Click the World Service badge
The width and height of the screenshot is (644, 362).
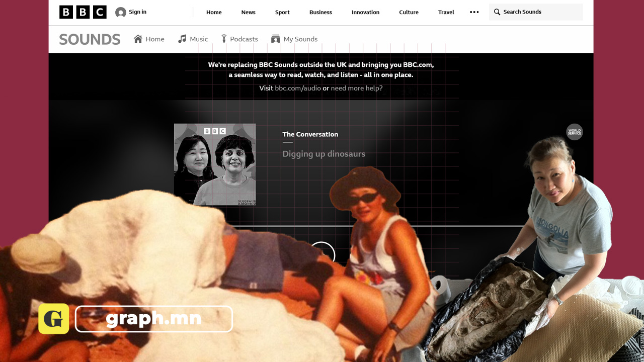click(x=575, y=132)
